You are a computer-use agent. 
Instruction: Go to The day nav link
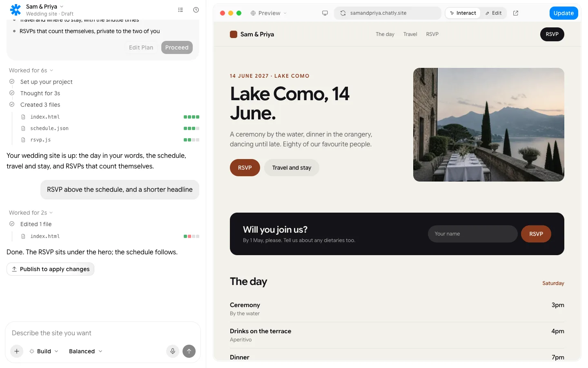click(385, 34)
